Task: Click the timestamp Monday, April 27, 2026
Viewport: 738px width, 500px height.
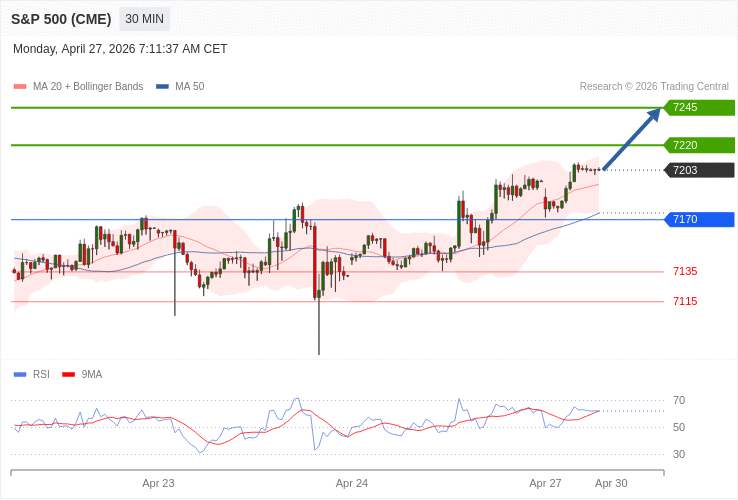Action: [x=120, y=49]
